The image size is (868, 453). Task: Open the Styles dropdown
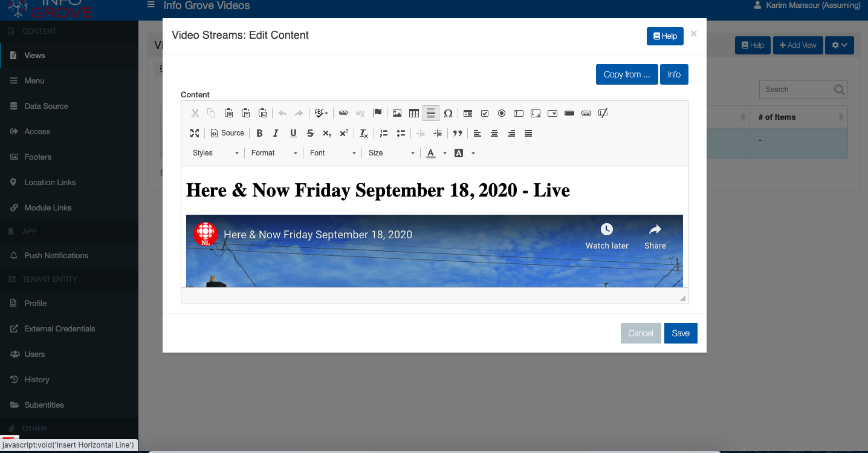click(x=216, y=153)
